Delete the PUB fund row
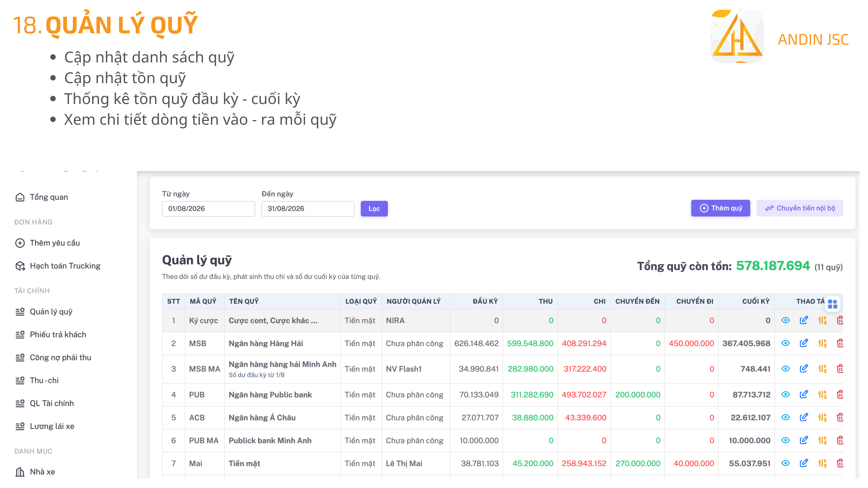 point(840,394)
